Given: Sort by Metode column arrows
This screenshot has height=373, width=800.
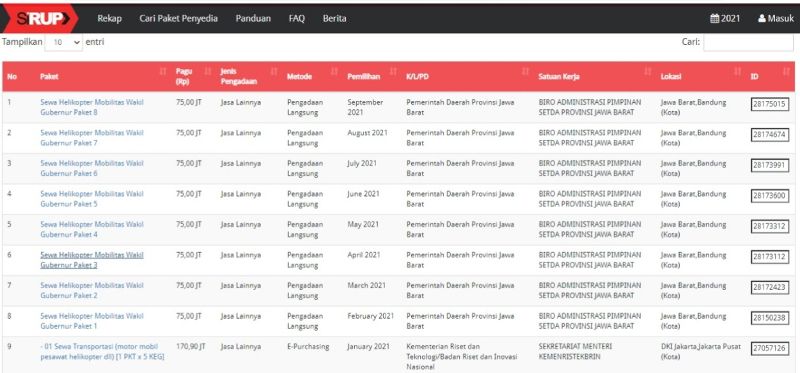Looking at the screenshot, I should [334, 71].
